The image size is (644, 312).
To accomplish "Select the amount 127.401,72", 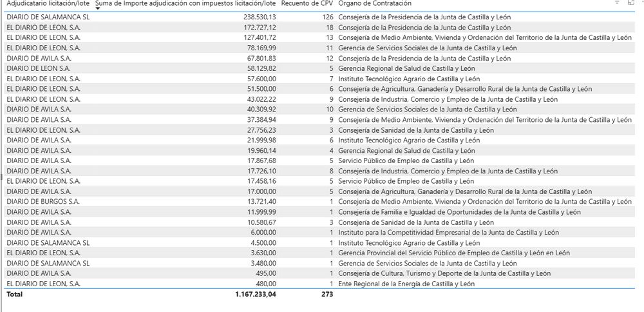I will tap(260, 38).
